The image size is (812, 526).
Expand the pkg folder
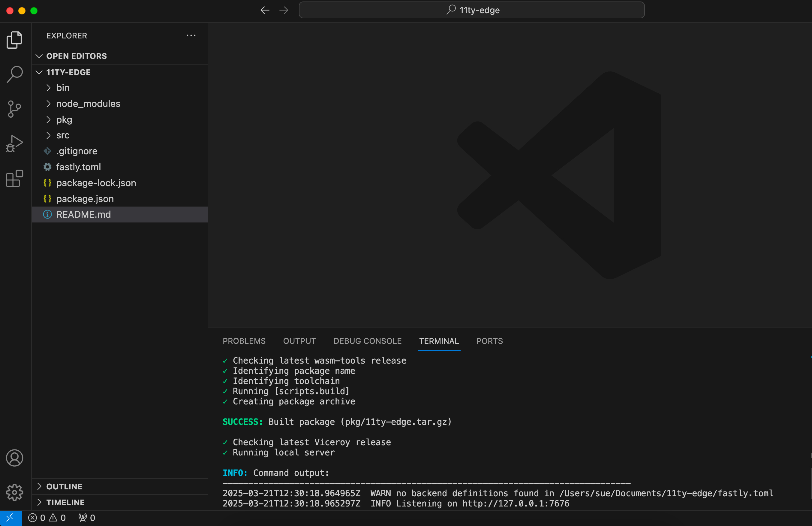pyautogui.click(x=48, y=119)
